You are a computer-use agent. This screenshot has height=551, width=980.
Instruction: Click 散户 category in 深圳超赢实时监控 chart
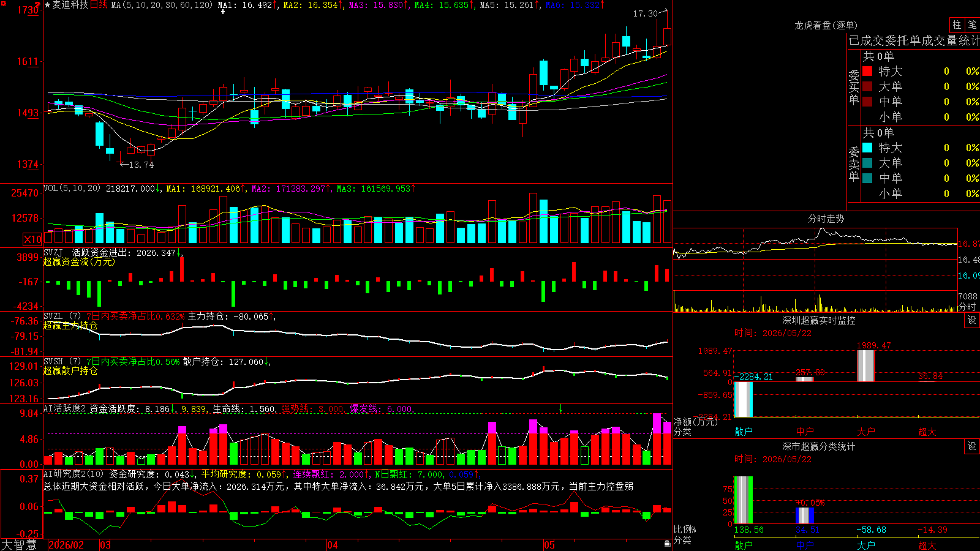(744, 432)
